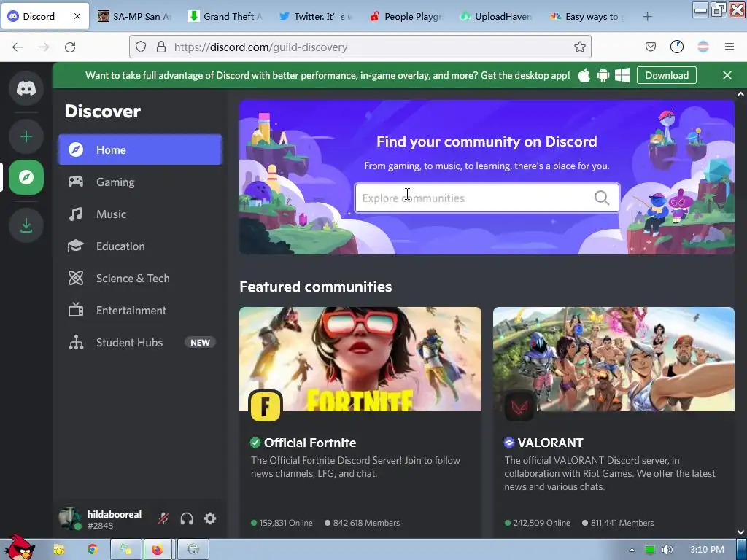Image resolution: width=747 pixels, height=560 pixels.
Task: Click the Download desktop app button
Action: pyautogui.click(x=667, y=75)
